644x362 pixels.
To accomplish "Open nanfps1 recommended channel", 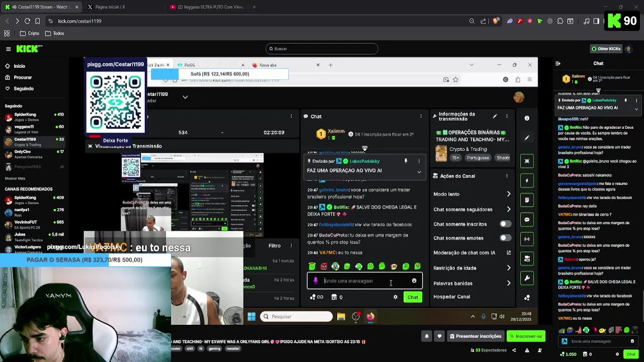I will [x=34, y=212].
